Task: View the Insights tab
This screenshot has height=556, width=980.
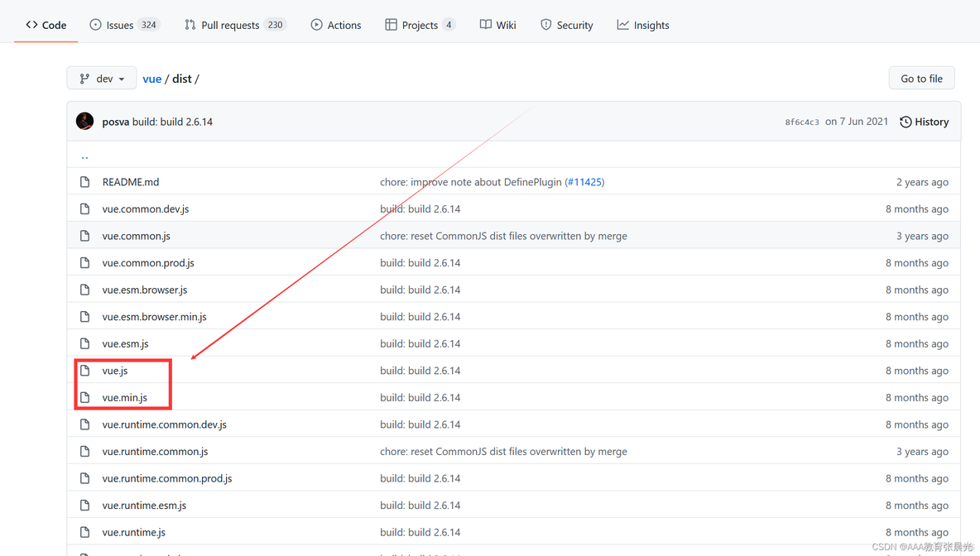Action: [x=643, y=25]
